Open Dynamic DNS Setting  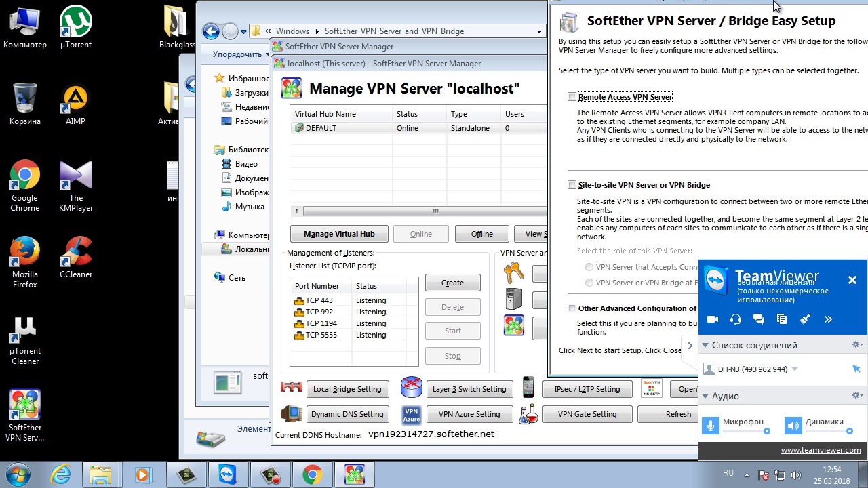click(x=347, y=414)
